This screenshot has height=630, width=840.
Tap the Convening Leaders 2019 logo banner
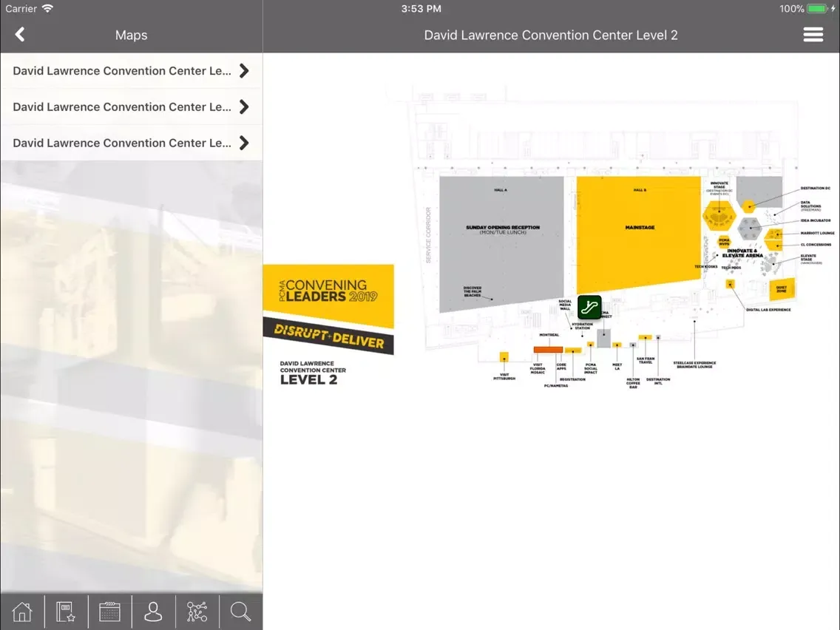328,297
